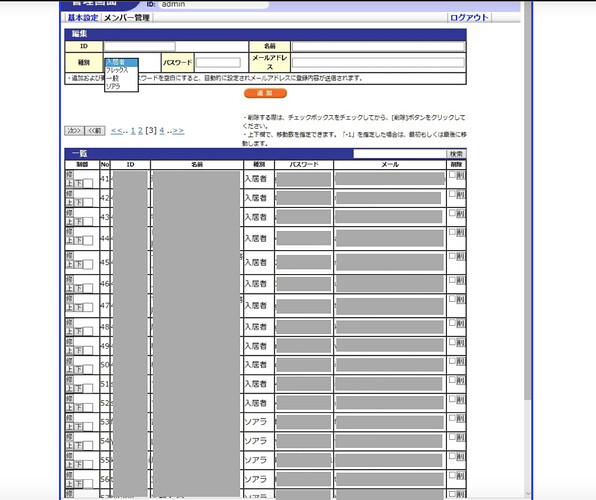This screenshot has height=500, width=596.
Task: Click 下 move-down button in row 48
Action: pyautogui.click(x=78, y=331)
